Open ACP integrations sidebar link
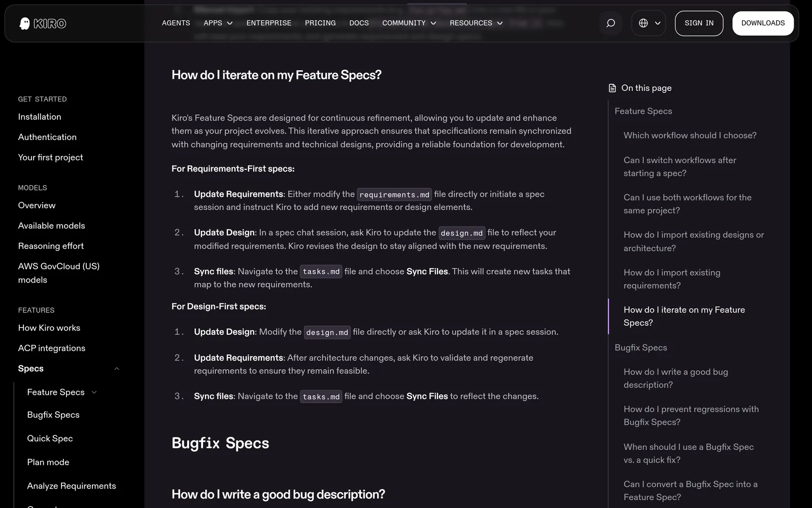The width and height of the screenshot is (812, 508). click(x=51, y=348)
